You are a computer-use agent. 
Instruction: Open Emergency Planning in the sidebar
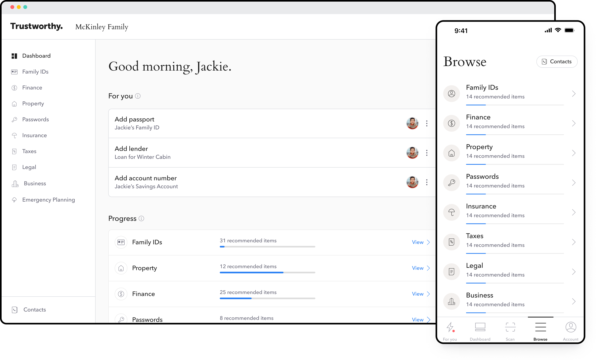[x=48, y=200]
